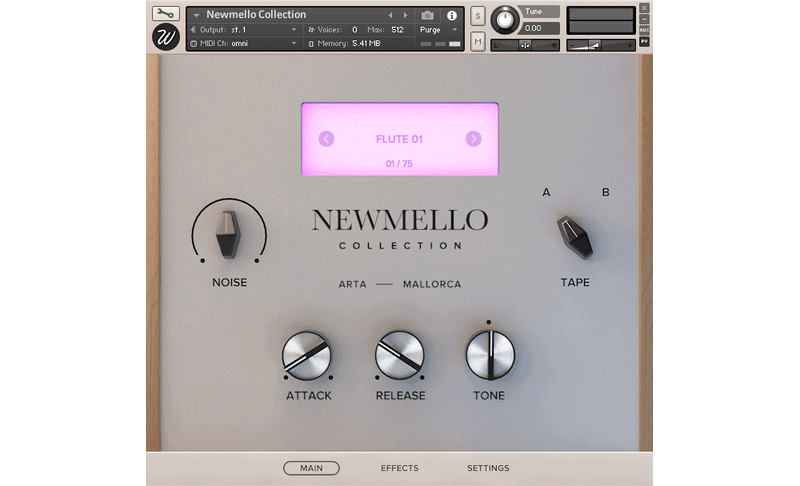Open the camera snapshot view
The image size is (800, 486).
428,15
